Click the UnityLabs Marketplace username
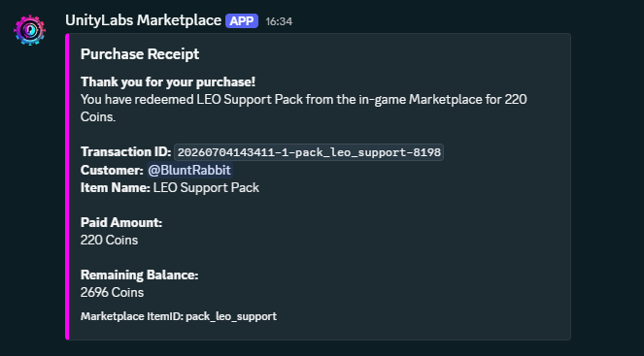Image resolution: width=644 pixels, height=356 pixels. [144, 20]
